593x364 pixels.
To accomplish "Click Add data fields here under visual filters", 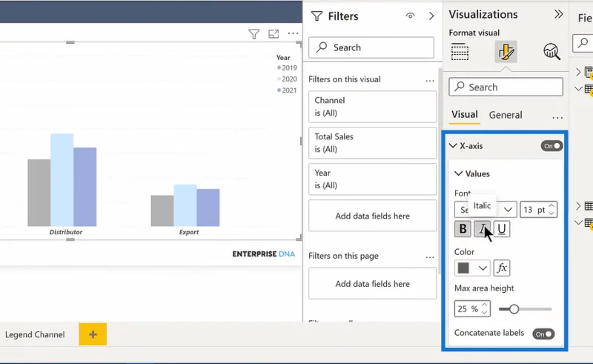I will pyautogui.click(x=373, y=216).
